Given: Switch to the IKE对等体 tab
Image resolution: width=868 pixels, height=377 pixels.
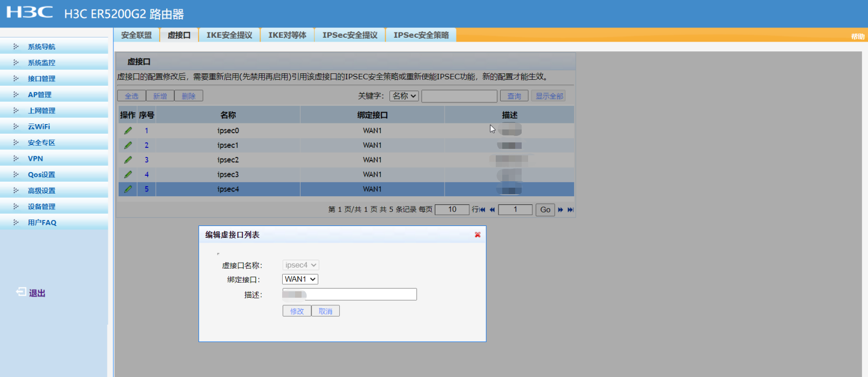Looking at the screenshot, I should click(287, 35).
